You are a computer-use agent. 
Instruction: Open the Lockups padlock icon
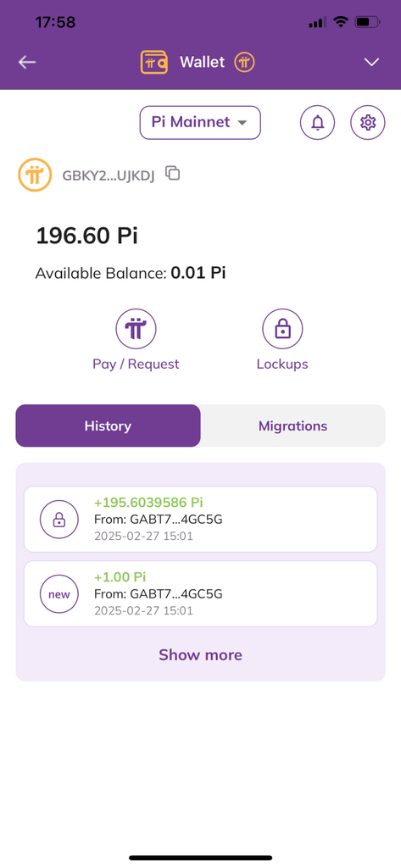click(282, 330)
